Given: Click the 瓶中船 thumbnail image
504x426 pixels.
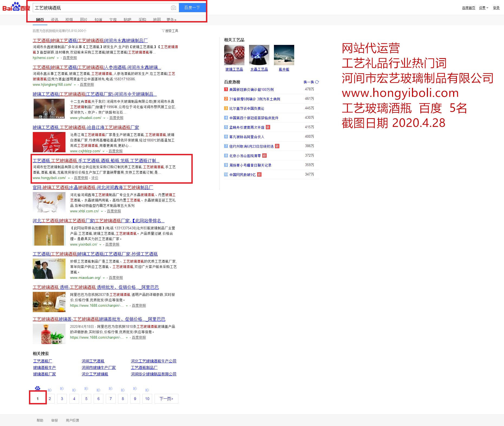Looking at the screenshot, I should [284, 55].
